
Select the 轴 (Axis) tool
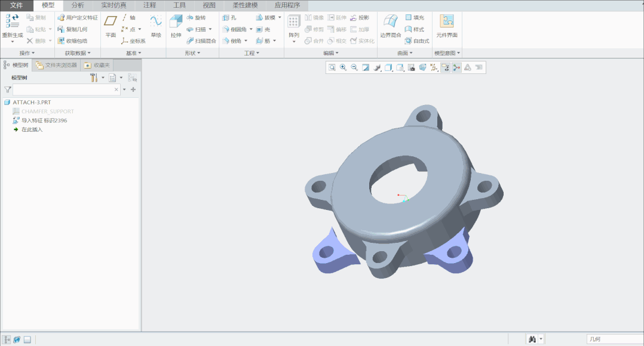click(128, 18)
